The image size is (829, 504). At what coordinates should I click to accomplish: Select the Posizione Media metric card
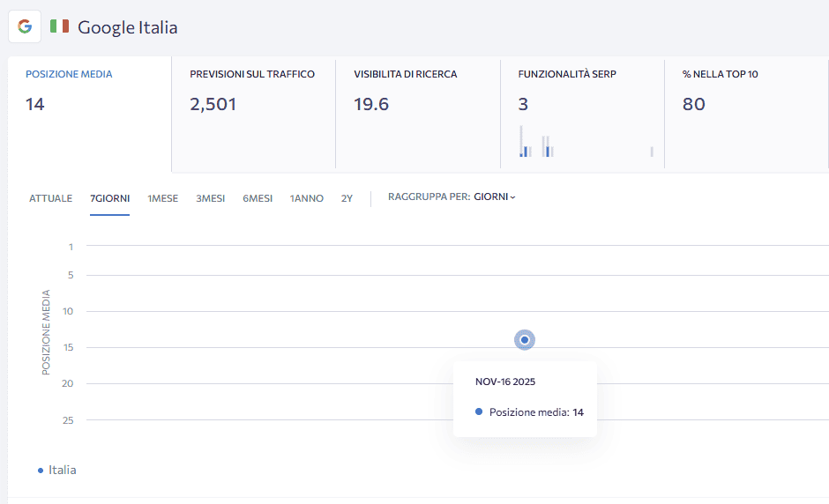89,115
